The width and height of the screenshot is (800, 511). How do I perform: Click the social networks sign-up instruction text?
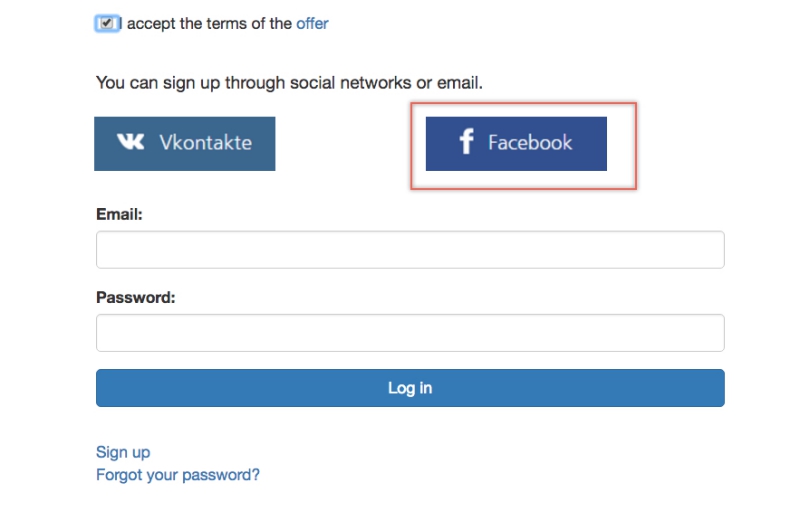pyautogui.click(x=289, y=82)
